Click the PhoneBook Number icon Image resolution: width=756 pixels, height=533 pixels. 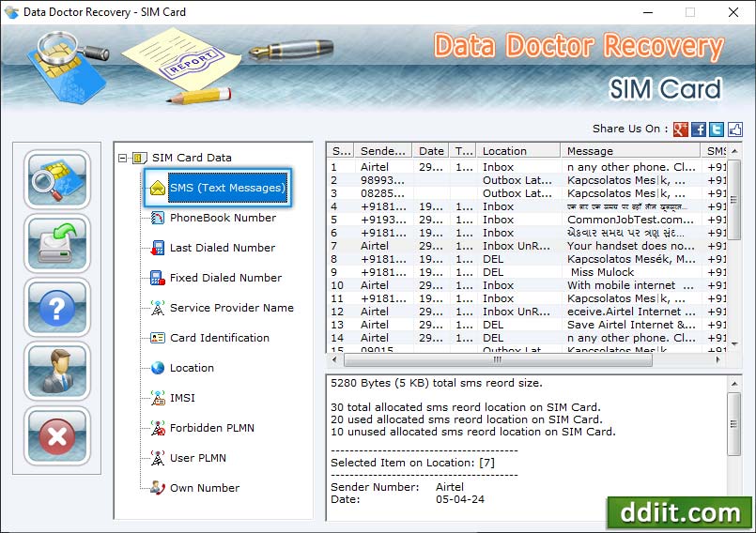pyautogui.click(x=158, y=218)
